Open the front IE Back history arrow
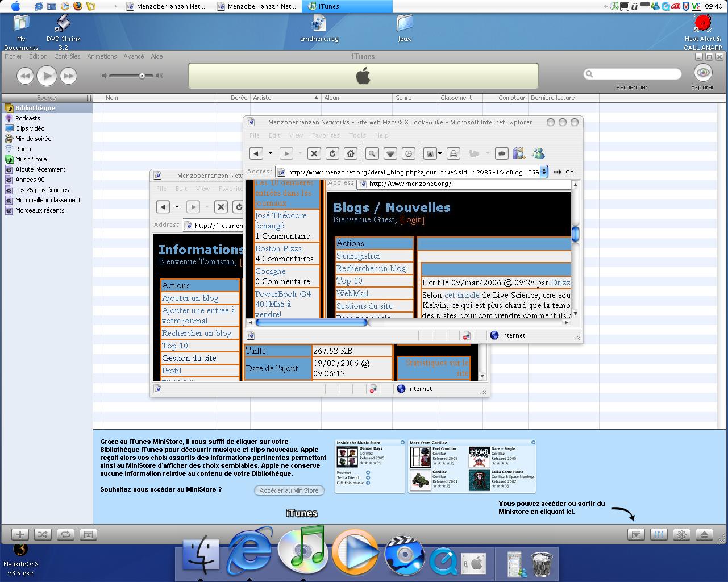The image size is (728, 582). (270, 153)
